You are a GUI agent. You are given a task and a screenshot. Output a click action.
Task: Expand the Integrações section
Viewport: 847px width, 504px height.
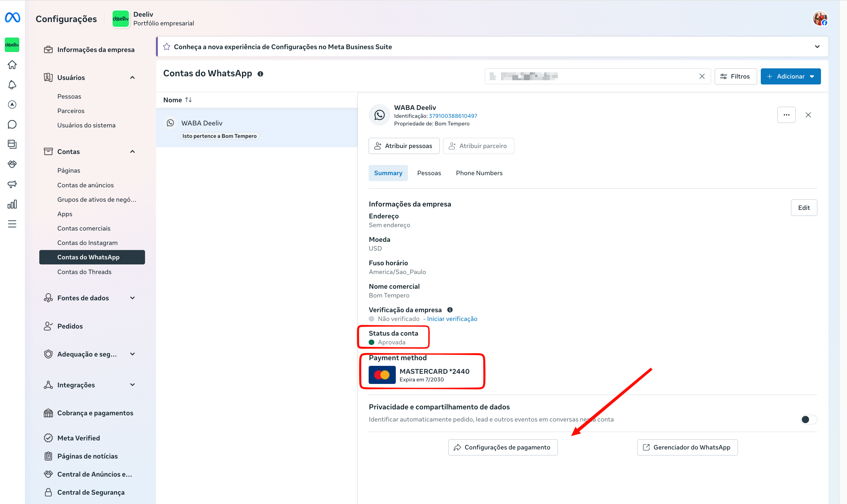133,385
